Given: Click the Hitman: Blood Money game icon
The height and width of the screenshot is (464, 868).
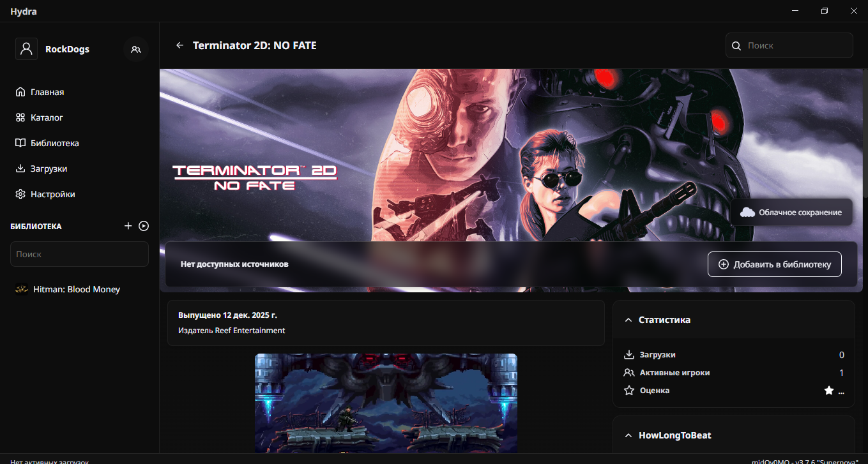Looking at the screenshot, I should tap(22, 289).
